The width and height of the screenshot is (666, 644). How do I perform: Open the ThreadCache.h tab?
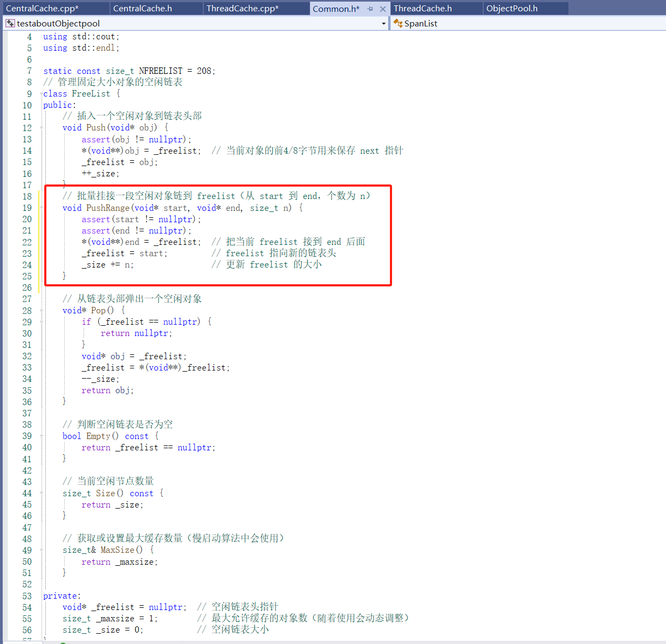pyautogui.click(x=423, y=8)
